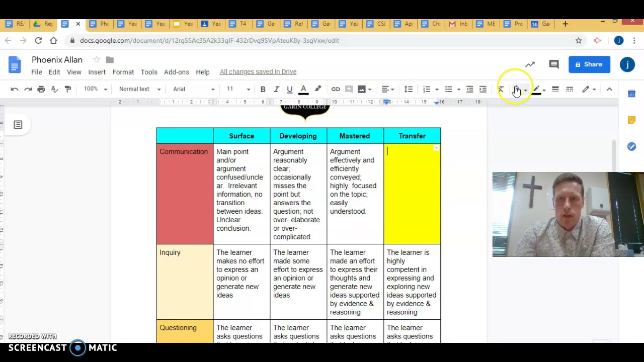Click the line spacing icon

tap(409, 89)
